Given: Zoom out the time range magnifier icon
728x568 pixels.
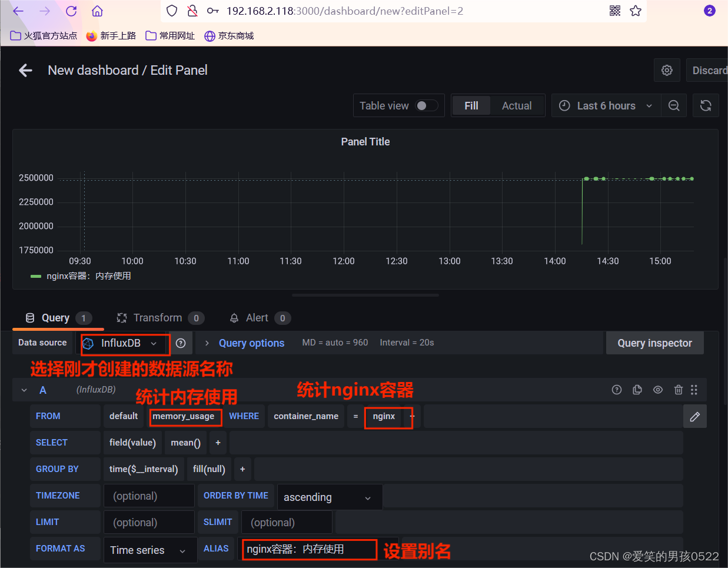Looking at the screenshot, I should [x=674, y=105].
